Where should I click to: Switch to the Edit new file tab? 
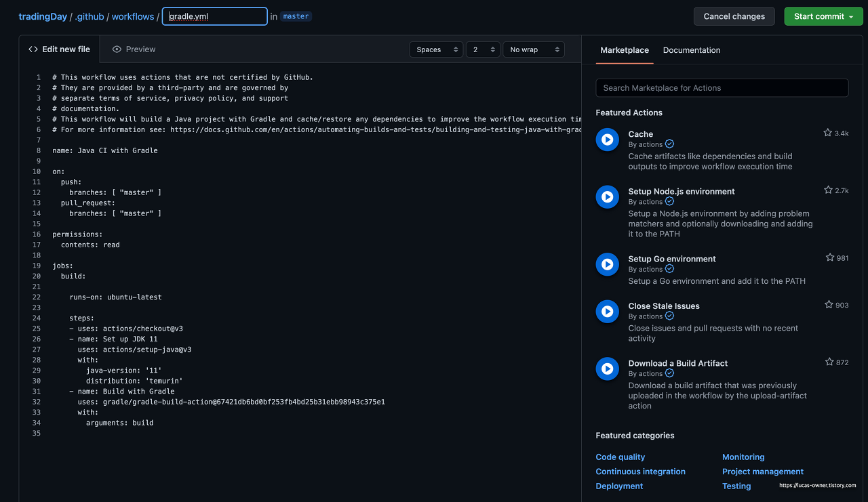click(59, 49)
